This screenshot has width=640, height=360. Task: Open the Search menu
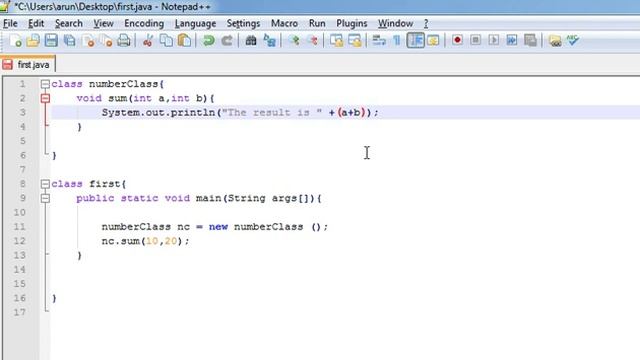click(x=69, y=24)
